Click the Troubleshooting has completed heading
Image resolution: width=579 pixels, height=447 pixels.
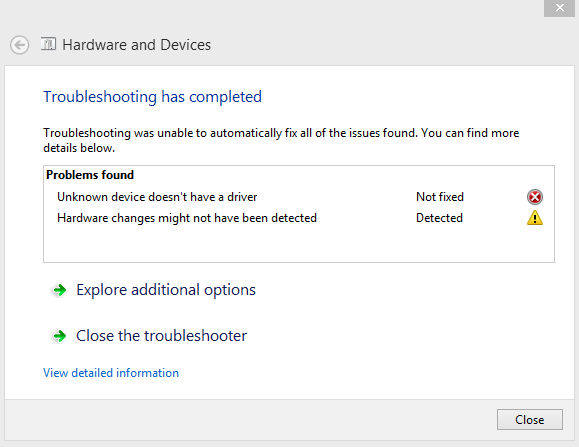click(152, 97)
